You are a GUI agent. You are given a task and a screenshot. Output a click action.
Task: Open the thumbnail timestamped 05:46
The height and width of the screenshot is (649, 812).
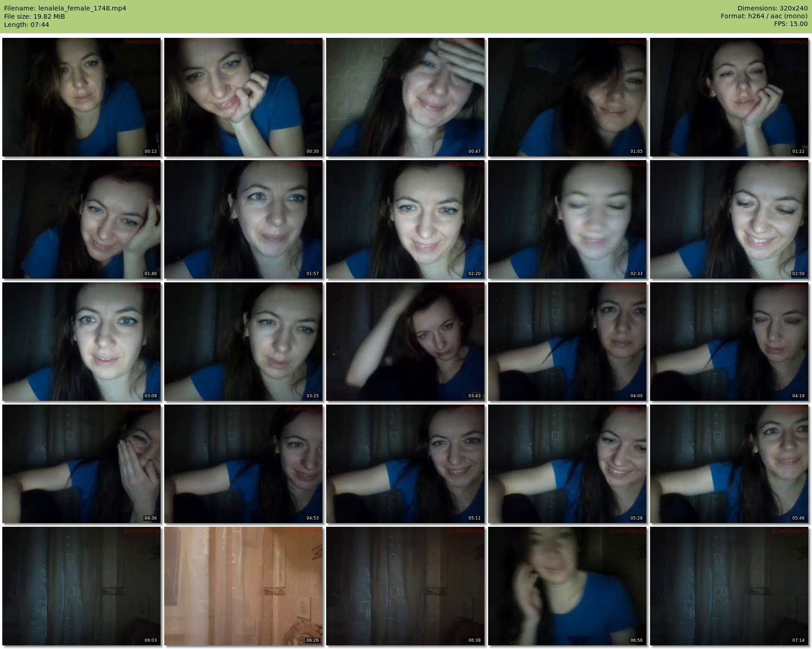pos(729,464)
